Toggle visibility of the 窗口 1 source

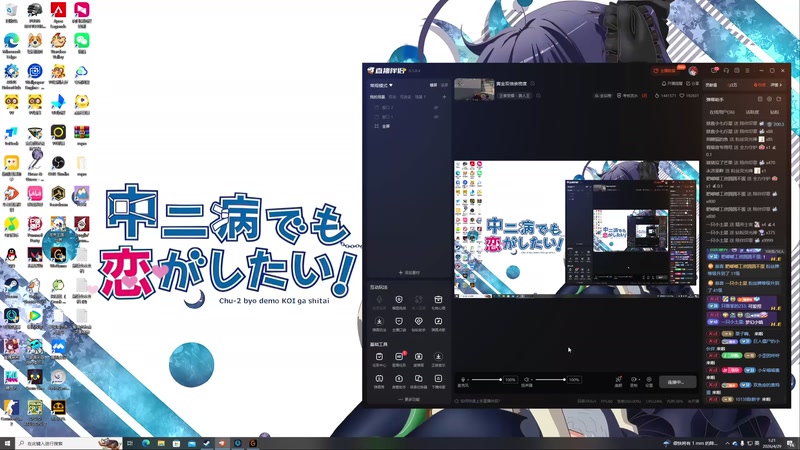436,117
